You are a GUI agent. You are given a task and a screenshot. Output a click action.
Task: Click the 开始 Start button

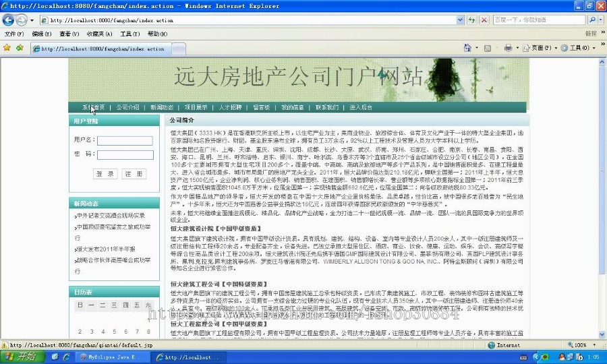[22, 357]
